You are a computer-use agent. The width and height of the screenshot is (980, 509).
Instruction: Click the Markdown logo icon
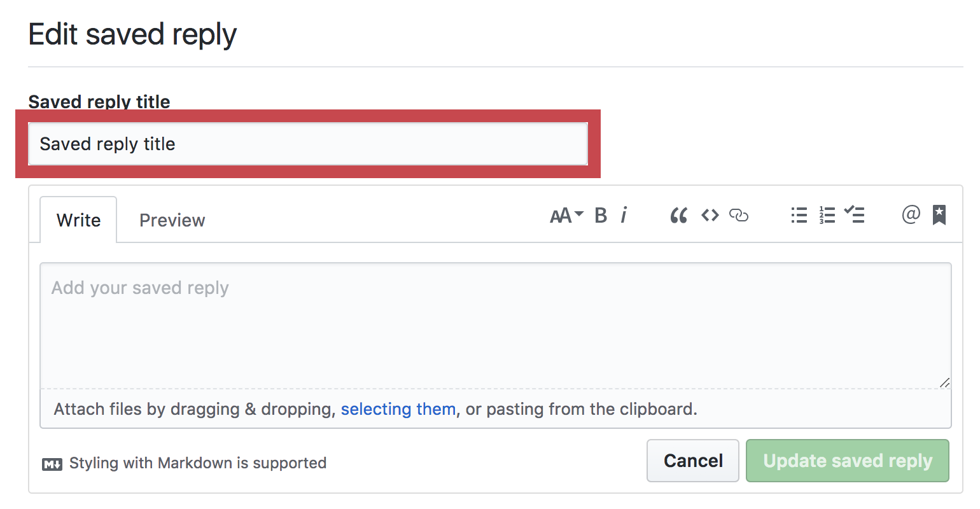[x=52, y=464]
